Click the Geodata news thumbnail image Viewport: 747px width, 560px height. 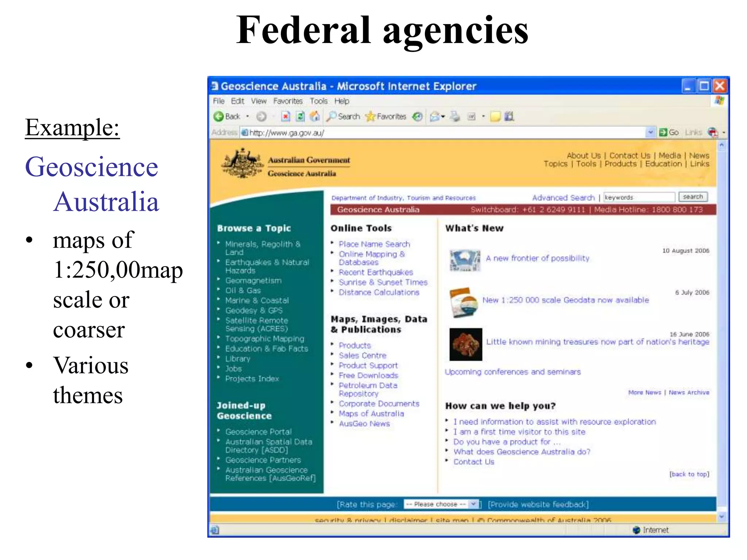[x=464, y=303]
